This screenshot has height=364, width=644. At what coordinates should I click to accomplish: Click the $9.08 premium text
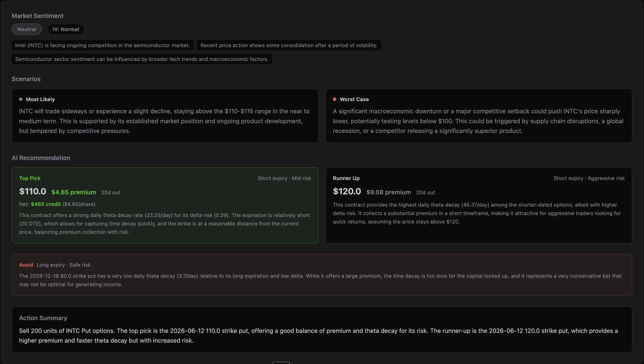pyautogui.click(x=388, y=192)
